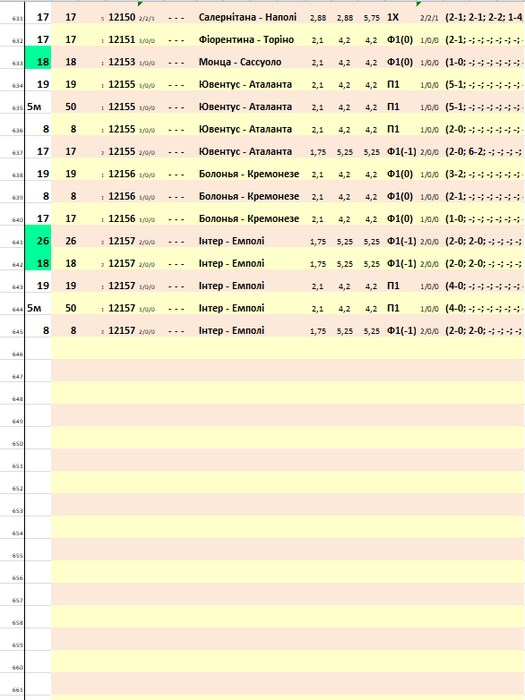Click 'Ювентус - Аталанта' in row 637
Screen dimensions: 525x700
click(245, 151)
